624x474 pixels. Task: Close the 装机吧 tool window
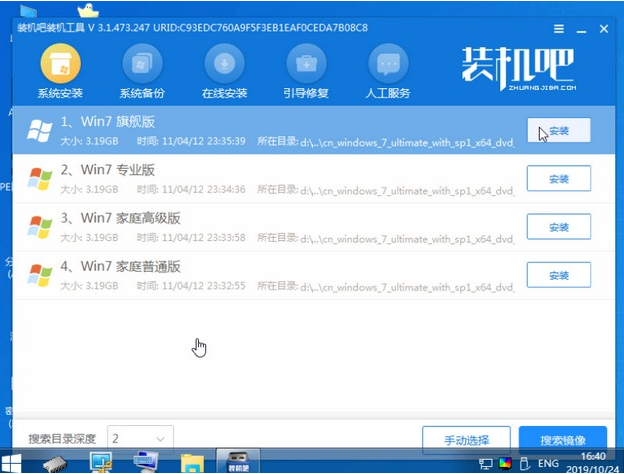pos(604,29)
